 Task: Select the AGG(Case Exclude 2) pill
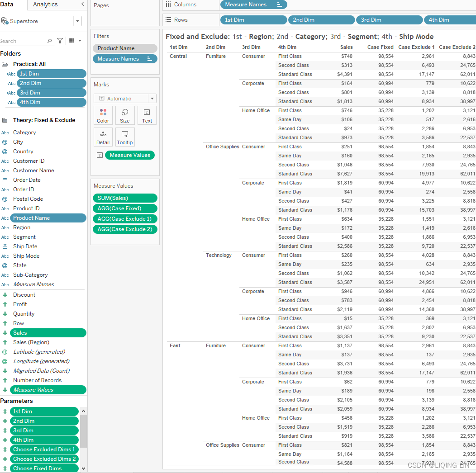[125, 229]
